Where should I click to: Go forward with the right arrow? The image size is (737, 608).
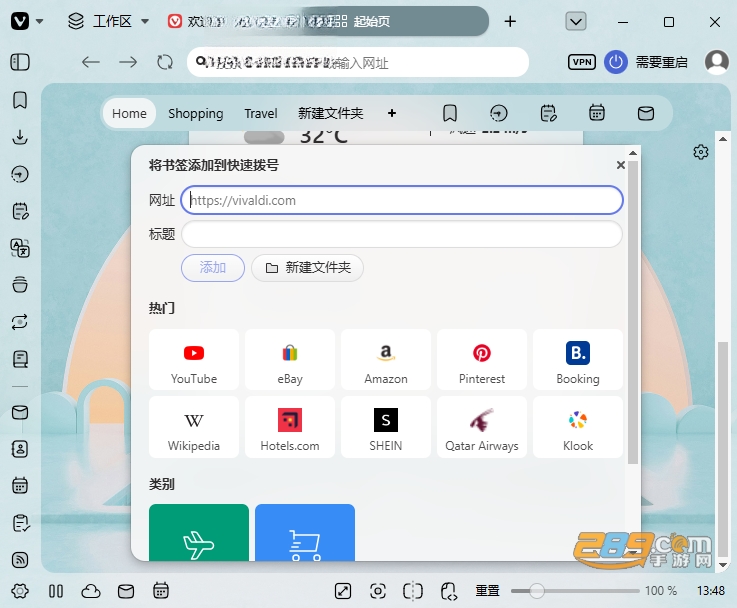click(x=128, y=62)
